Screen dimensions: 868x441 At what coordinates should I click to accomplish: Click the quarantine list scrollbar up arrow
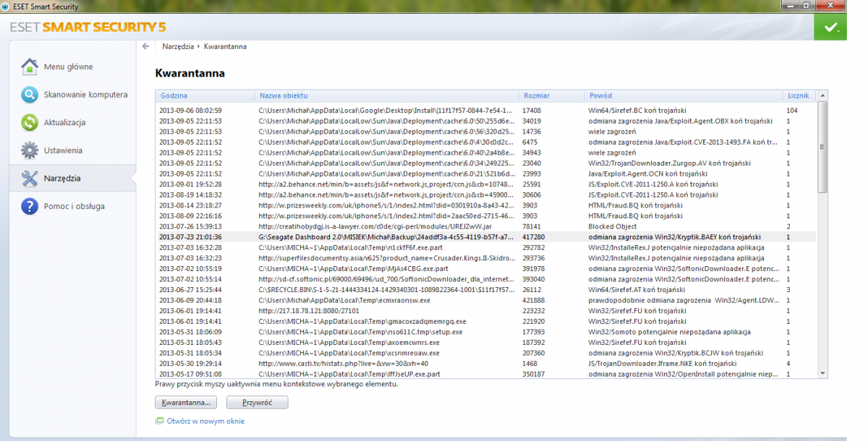[822, 95]
